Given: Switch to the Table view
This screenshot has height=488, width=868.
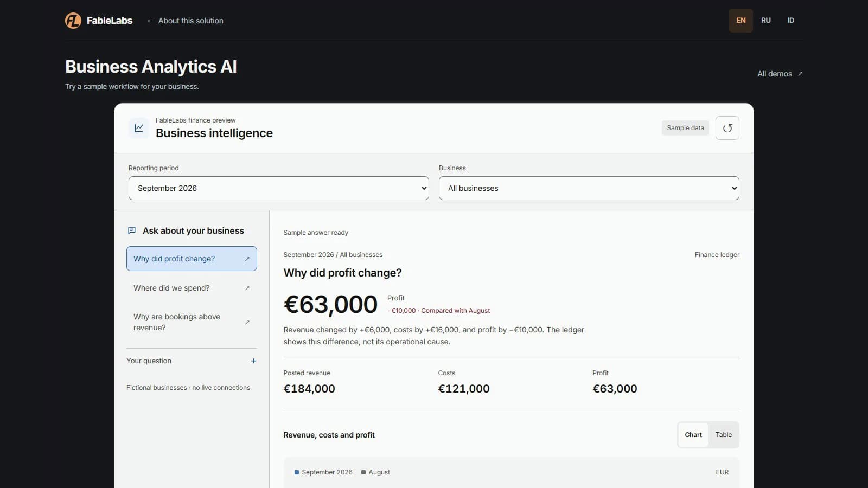Looking at the screenshot, I should point(724,435).
